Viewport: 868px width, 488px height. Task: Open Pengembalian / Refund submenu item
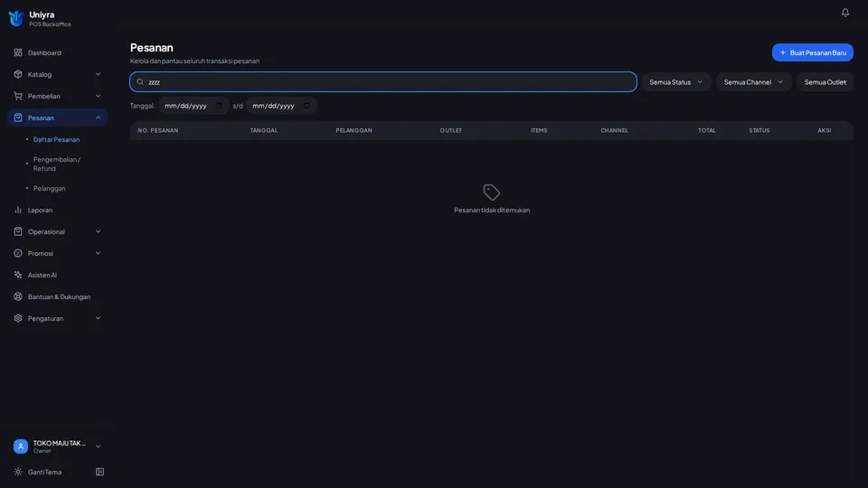click(57, 164)
